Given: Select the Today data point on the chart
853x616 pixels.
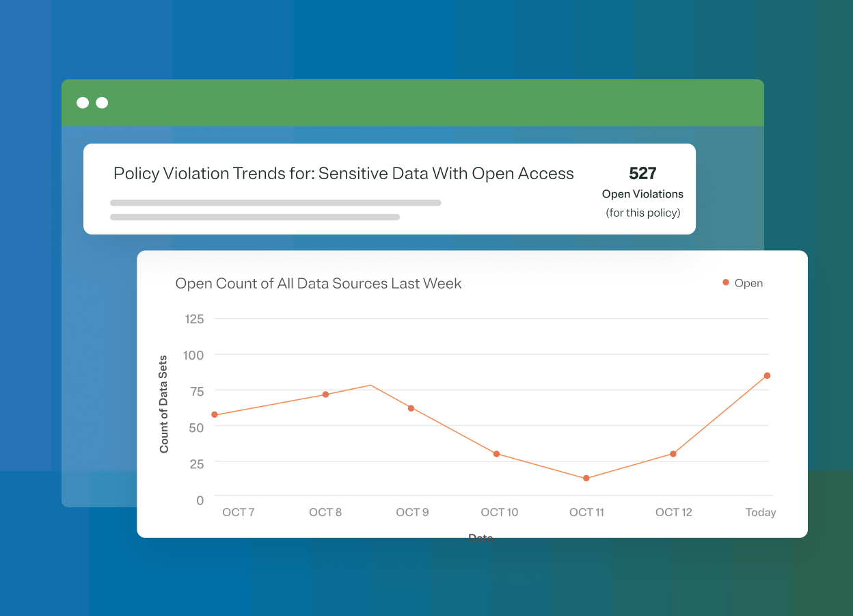Looking at the screenshot, I should [766, 375].
